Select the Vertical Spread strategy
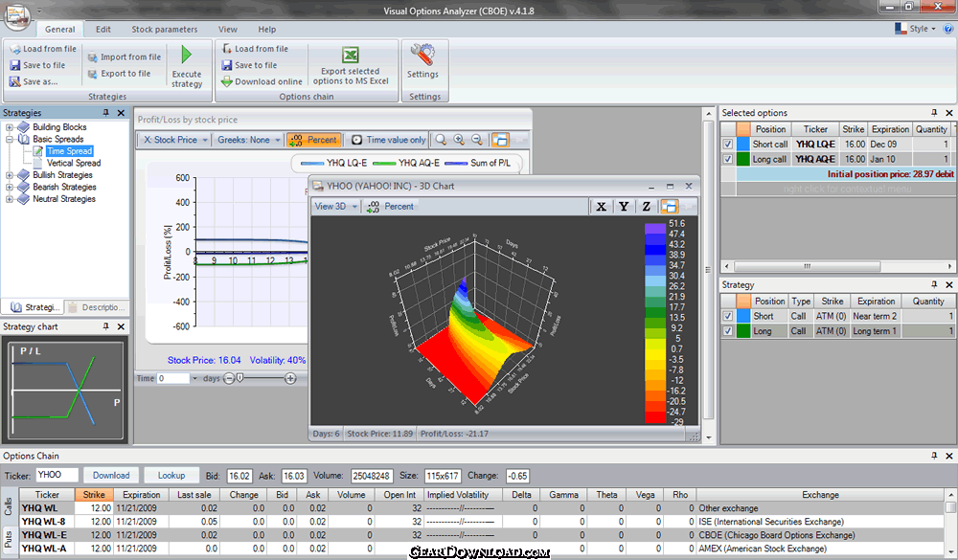 pyautogui.click(x=74, y=164)
